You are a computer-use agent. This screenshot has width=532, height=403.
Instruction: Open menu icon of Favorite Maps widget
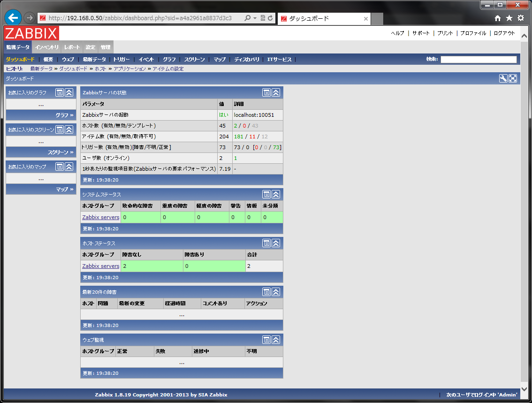click(60, 167)
